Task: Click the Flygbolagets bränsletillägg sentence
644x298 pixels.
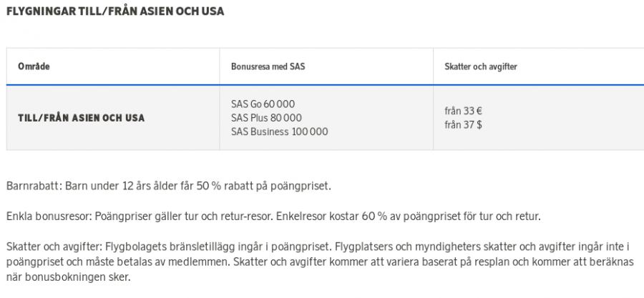Action: point(218,247)
